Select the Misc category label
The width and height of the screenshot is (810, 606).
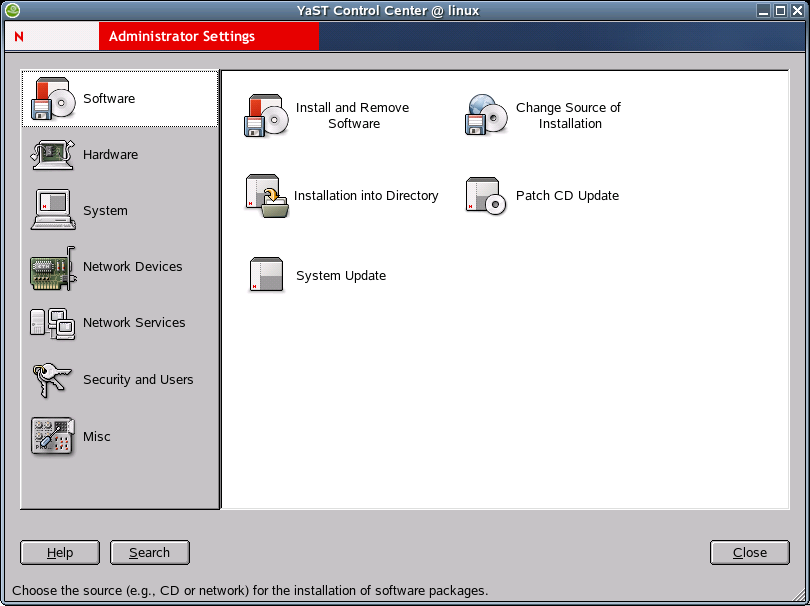(97, 437)
